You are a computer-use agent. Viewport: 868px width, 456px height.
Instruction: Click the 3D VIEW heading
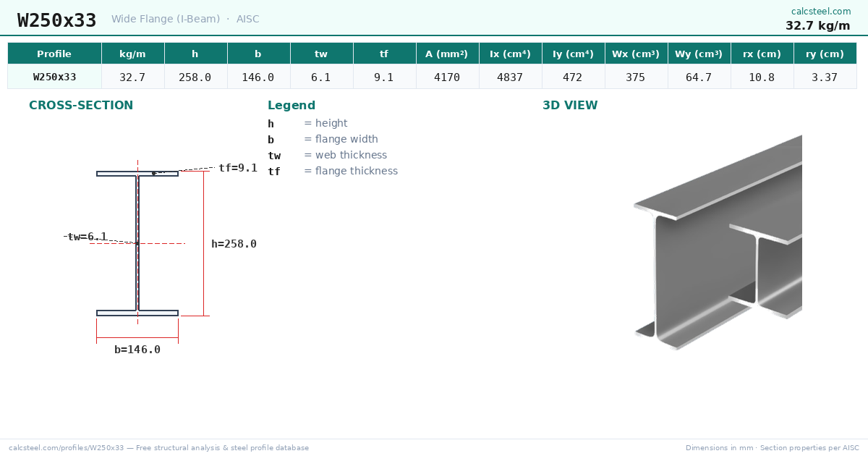tap(570, 106)
